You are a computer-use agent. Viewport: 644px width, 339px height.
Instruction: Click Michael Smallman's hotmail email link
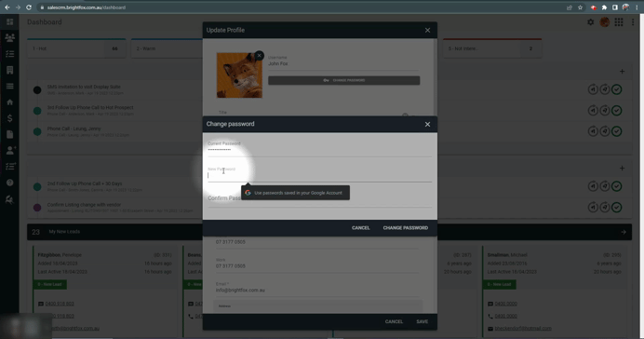pos(523,329)
